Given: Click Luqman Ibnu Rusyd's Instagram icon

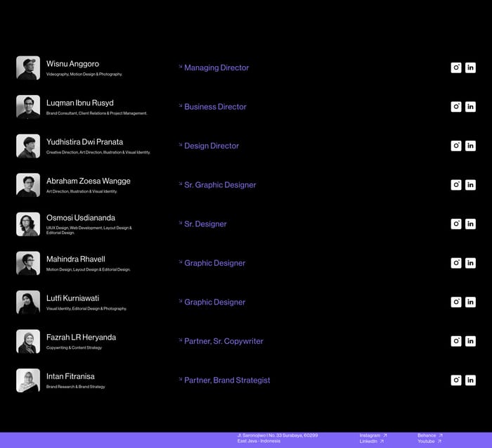Looking at the screenshot, I should [456, 107].
